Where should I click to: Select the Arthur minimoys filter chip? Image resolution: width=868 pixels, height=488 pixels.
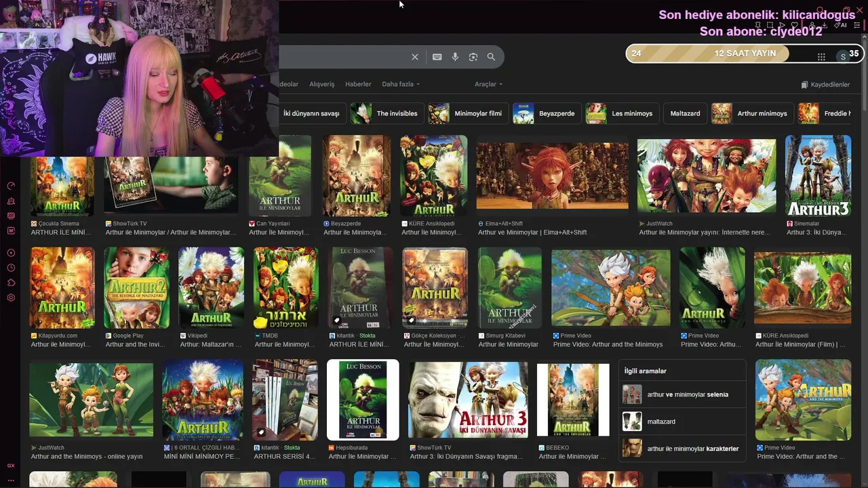752,113
